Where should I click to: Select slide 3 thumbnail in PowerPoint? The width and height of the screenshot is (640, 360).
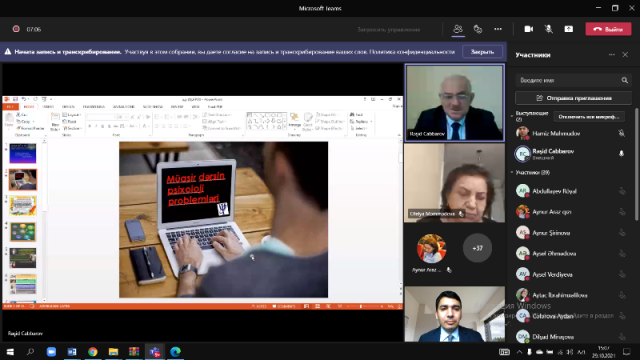point(23,206)
